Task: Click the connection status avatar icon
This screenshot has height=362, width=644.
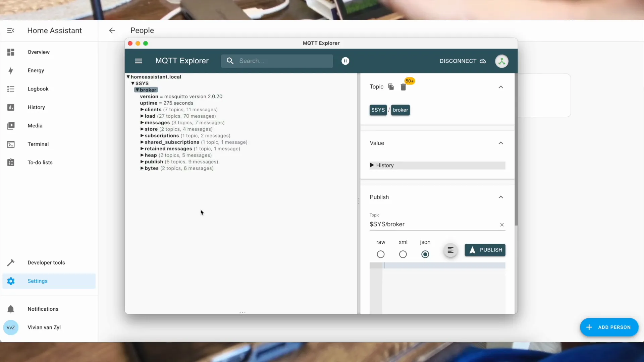Action: [x=502, y=61]
